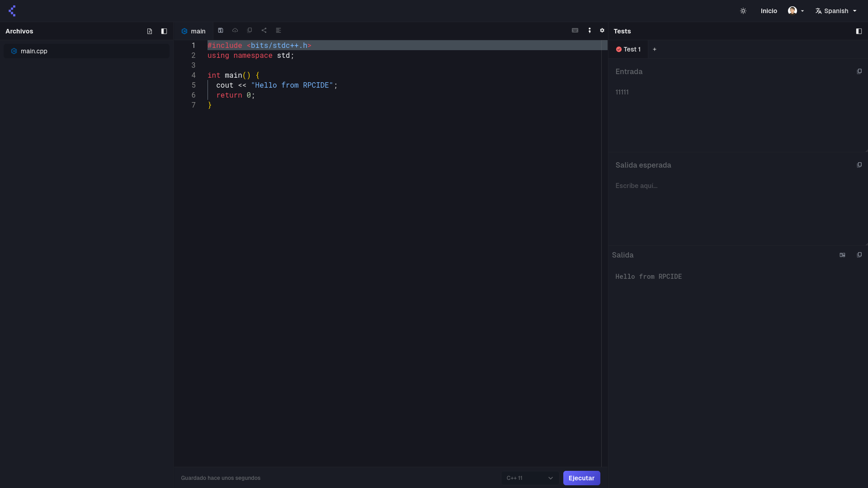Image resolution: width=868 pixels, height=488 pixels.
Task: Open the C++ 11 language selector
Action: click(529, 478)
